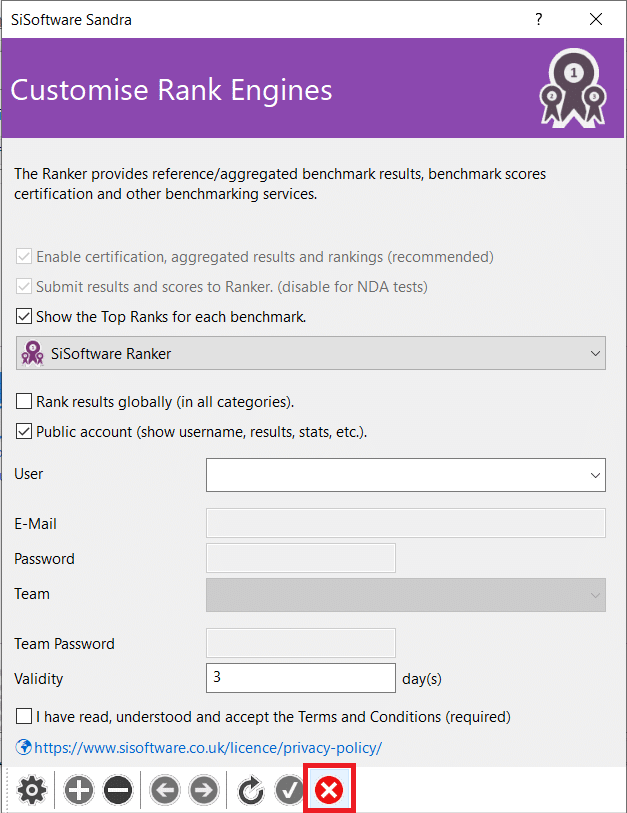The width and height of the screenshot is (627, 813).
Task: Click the refresh icon in toolbar
Action: [x=251, y=791]
